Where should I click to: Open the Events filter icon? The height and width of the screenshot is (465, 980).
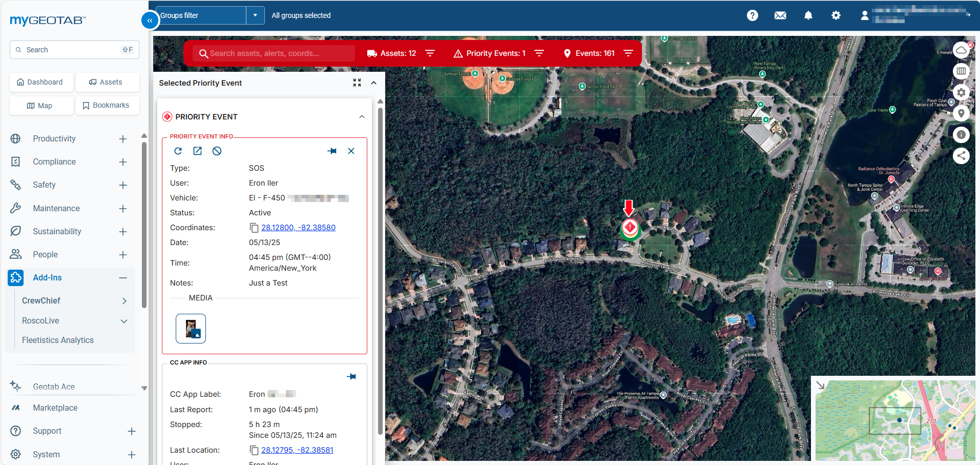[x=628, y=53]
